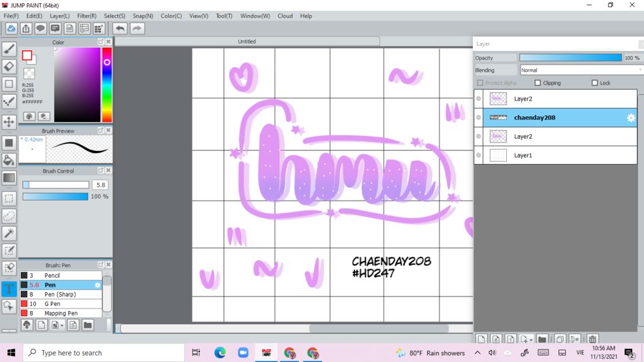This screenshot has height=362, width=644.
Task: Select the Pen (Sharp) brush
Action: click(x=61, y=294)
